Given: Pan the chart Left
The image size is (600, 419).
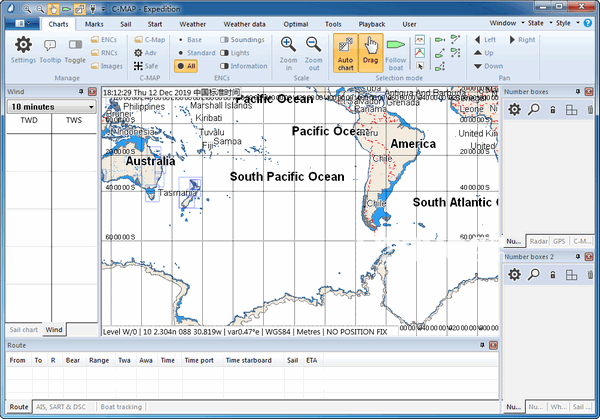Looking at the screenshot, I should (485, 40).
